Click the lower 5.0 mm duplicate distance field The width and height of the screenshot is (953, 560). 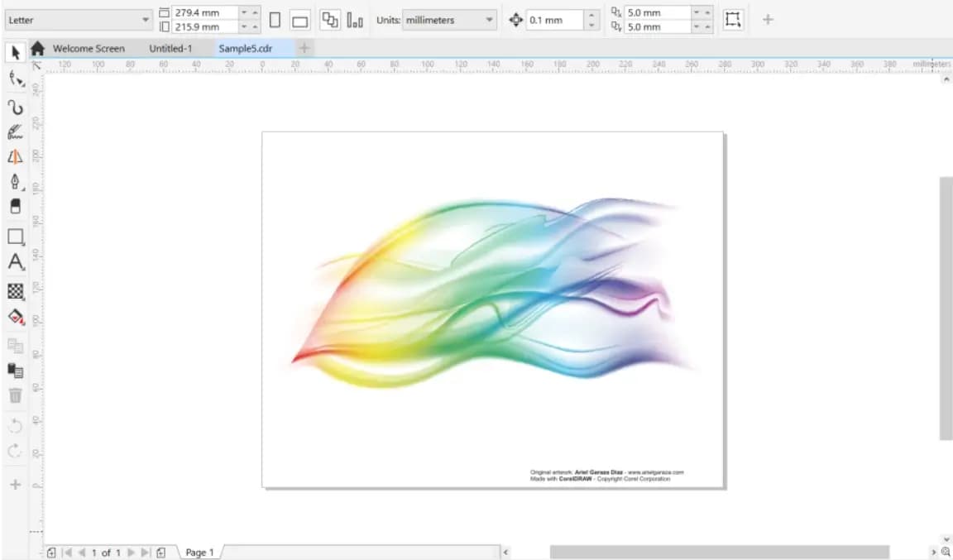658,26
